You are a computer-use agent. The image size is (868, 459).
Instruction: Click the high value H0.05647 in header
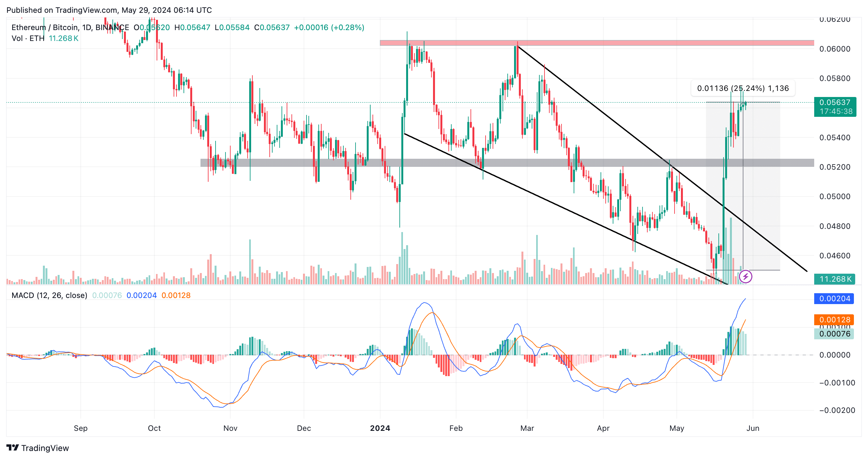tap(192, 27)
